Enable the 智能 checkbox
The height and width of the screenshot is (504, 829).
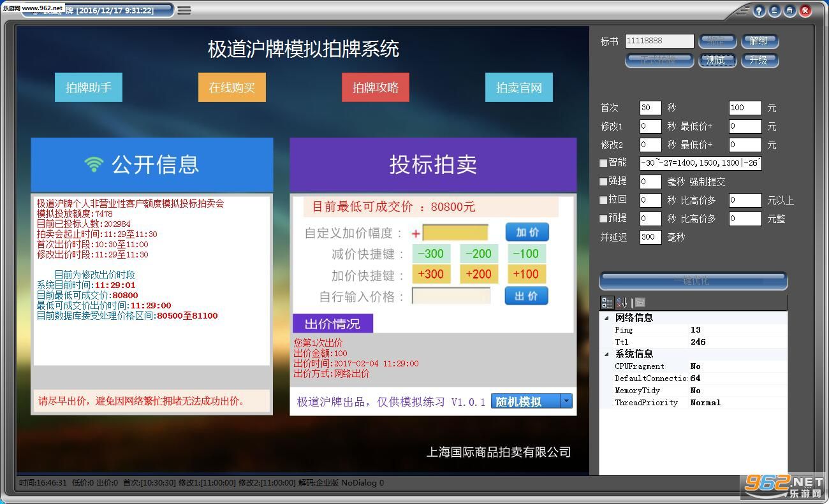[x=603, y=163]
